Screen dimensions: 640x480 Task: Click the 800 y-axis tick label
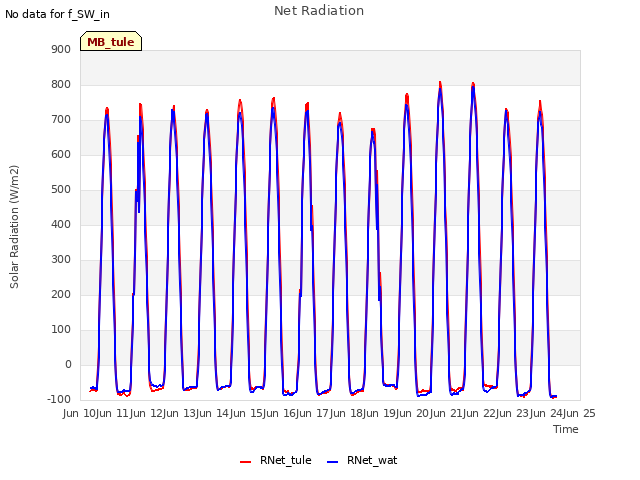tap(61, 84)
